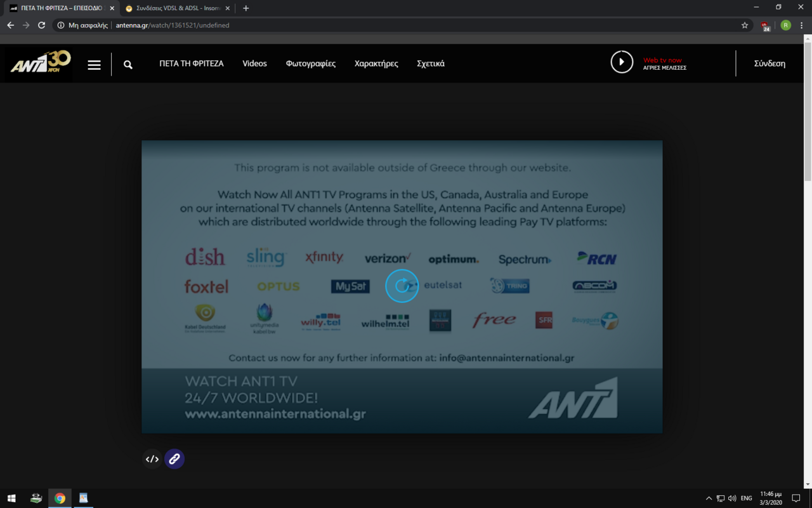This screenshot has height=508, width=812.
Task: Open the Chrome profile avatar
Action: [786, 25]
